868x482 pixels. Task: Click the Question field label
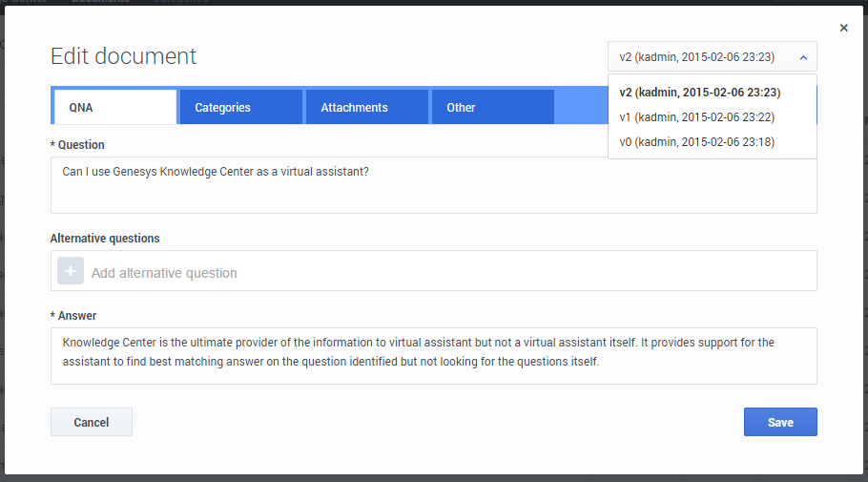(x=81, y=145)
